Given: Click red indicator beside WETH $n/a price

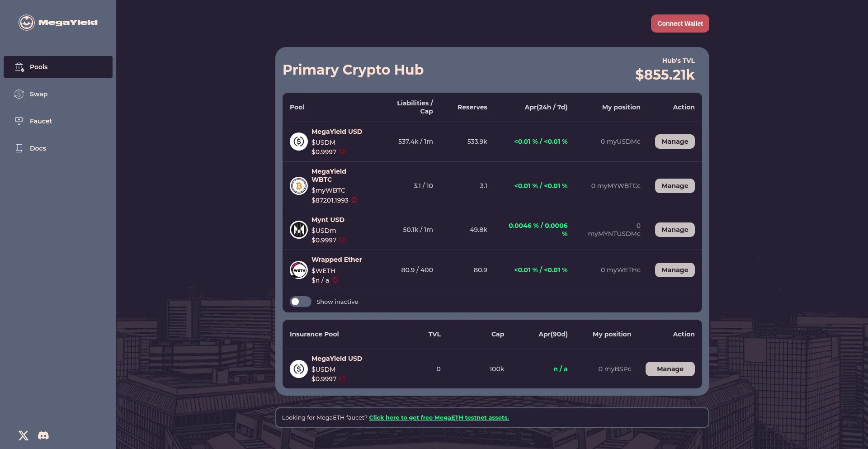Looking at the screenshot, I should click(335, 280).
